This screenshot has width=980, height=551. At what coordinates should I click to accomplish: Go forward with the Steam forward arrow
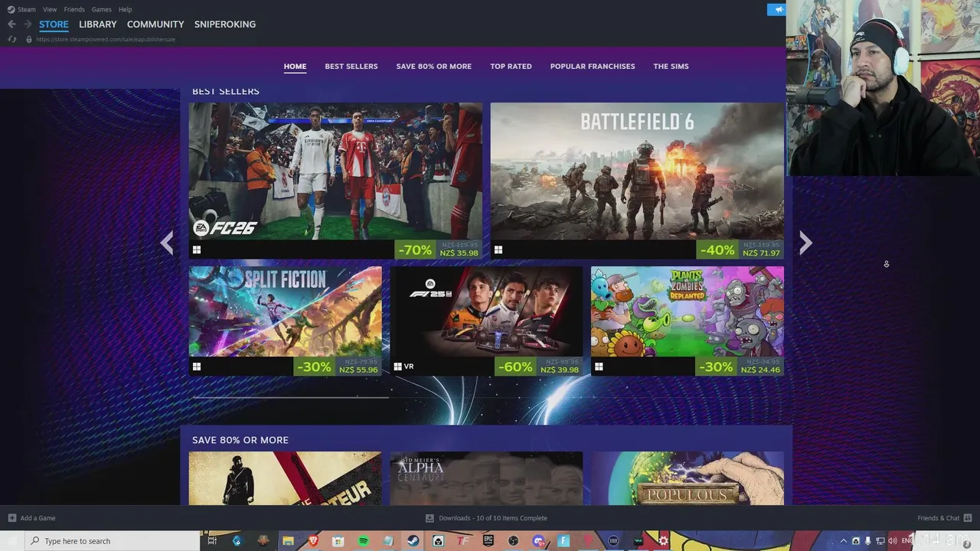pyautogui.click(x=28, y=24)
